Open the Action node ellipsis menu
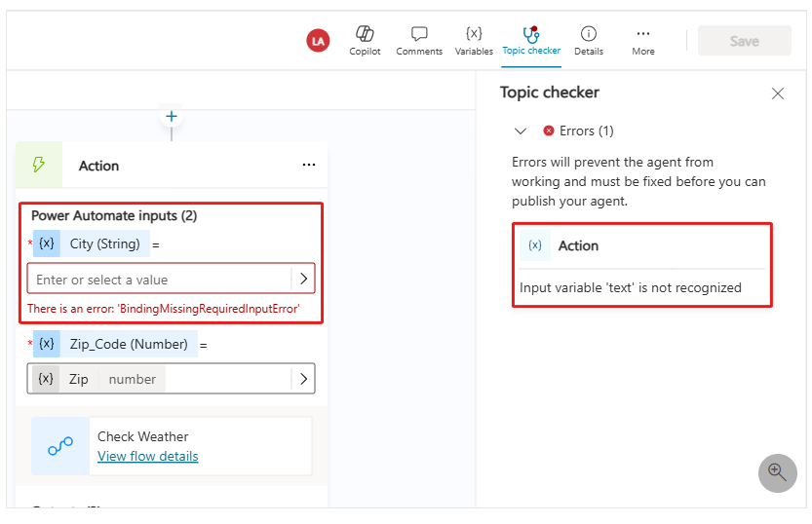 309,166
